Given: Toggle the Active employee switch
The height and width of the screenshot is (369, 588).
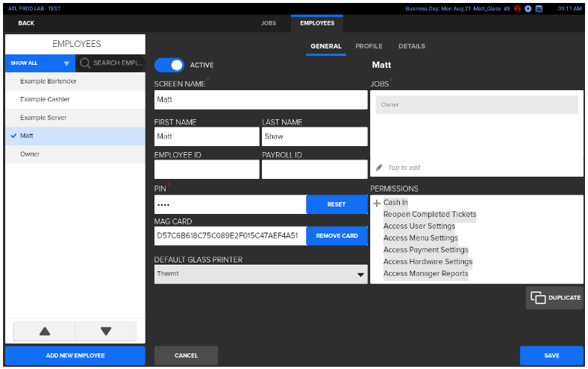Looking at the screenshot, I should [x=169, y=65].
